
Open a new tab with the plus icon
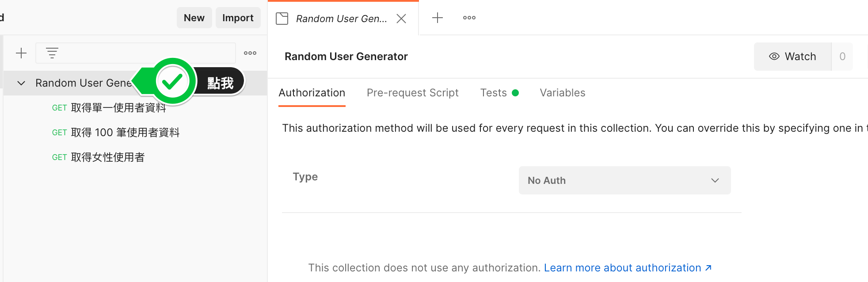(438, 18)
